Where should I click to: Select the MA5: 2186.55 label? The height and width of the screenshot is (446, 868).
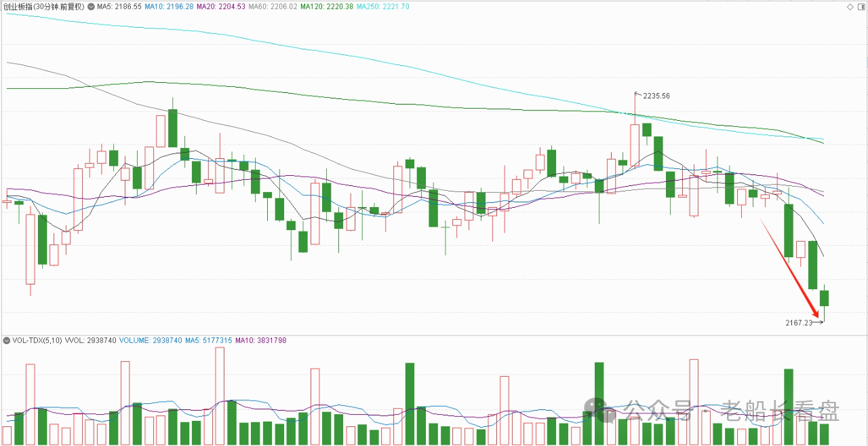pyautogui.click(x=119, y=6)
